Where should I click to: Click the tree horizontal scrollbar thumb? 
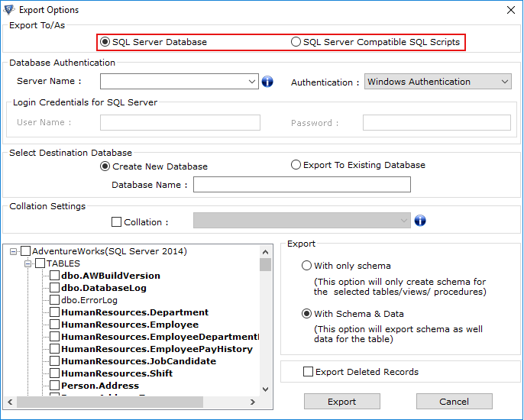point(110,402)
